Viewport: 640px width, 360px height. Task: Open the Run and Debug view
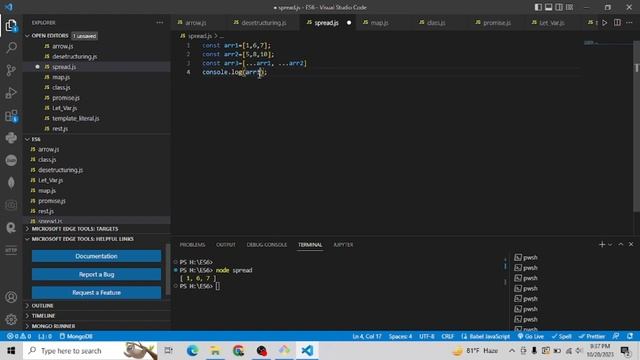point(11,93)
